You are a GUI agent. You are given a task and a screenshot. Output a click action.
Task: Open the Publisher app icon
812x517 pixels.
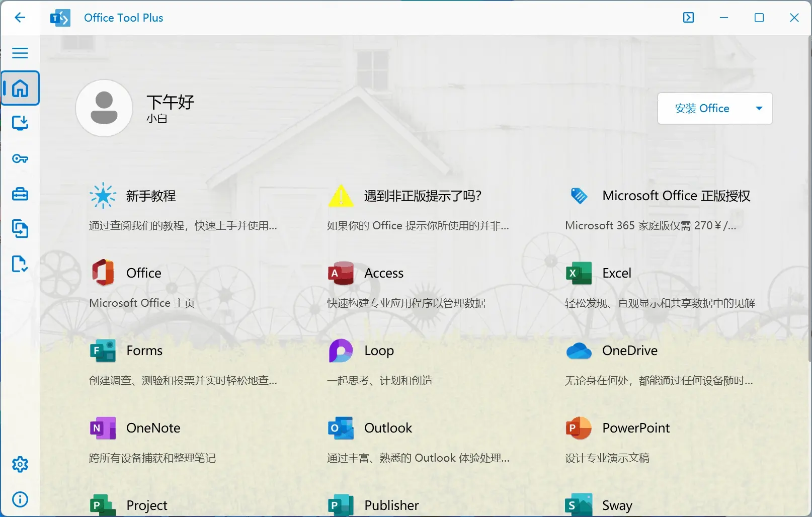click(x=341, y=505)
